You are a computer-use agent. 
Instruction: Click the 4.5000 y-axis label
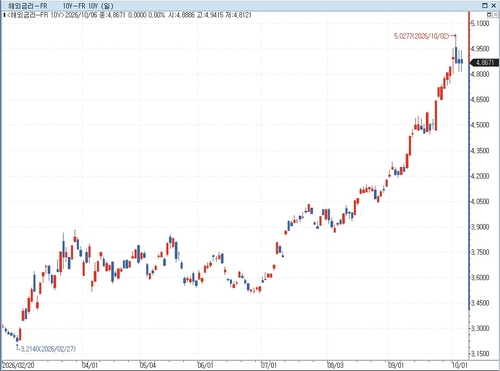pos(480,125)
